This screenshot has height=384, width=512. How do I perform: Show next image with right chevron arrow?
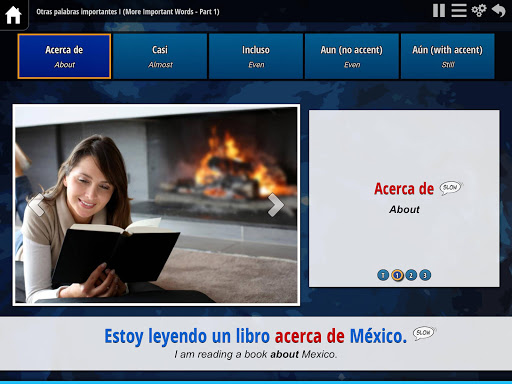[276, 205]
